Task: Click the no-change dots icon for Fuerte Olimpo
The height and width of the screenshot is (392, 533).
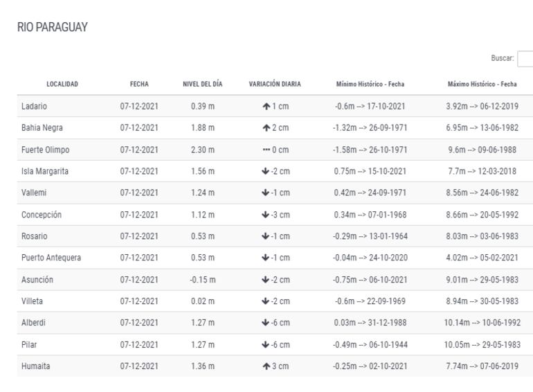Action: pyautogui.click(x=266, y=149)
